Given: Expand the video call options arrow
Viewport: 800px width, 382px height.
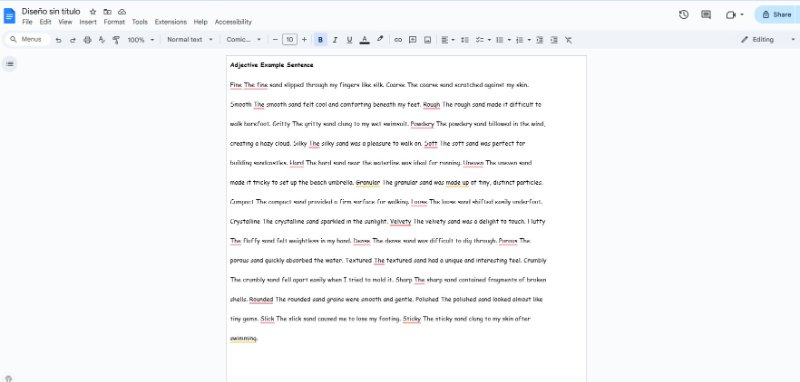Looking at the screenshot, I should [742, 15].
